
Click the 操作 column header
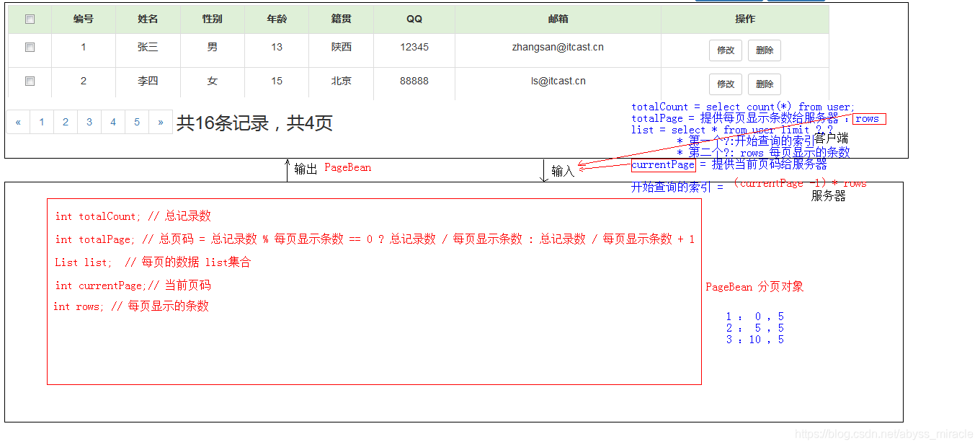pyautogui.click(x=745, y=19)
